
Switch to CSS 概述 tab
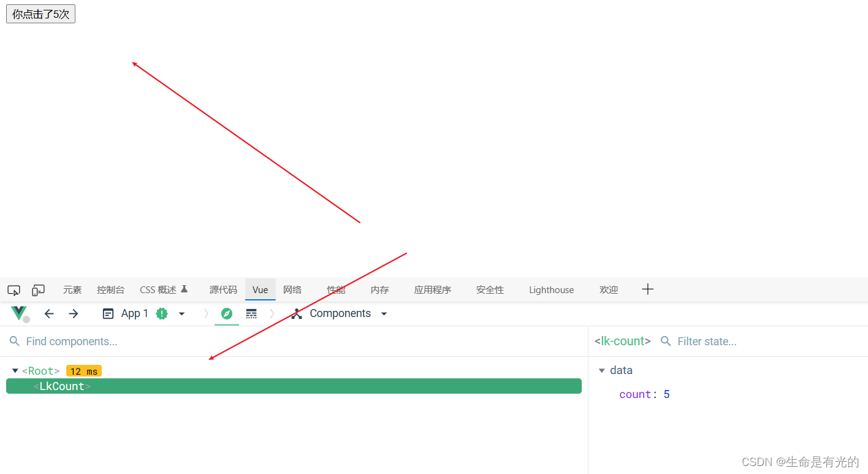pos(164,290)
